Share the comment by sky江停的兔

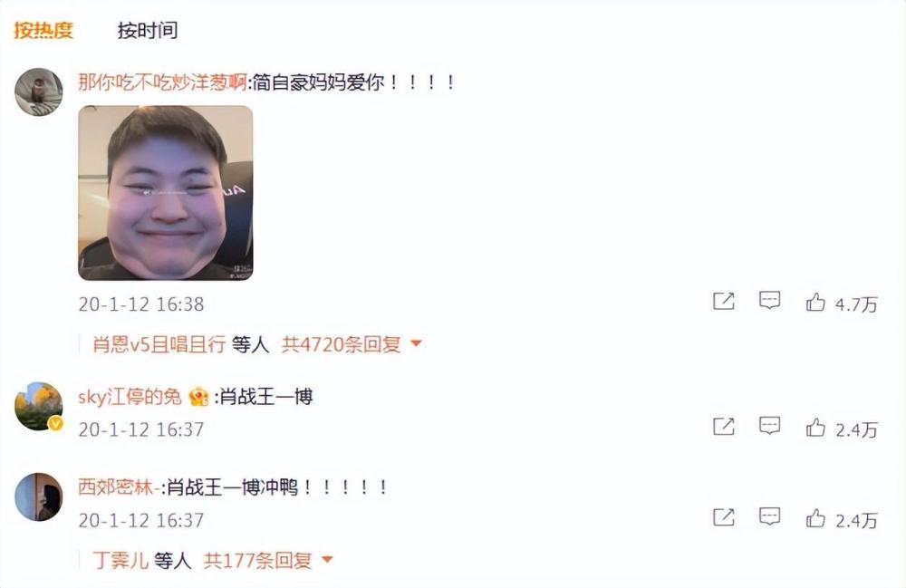[723, 426]
